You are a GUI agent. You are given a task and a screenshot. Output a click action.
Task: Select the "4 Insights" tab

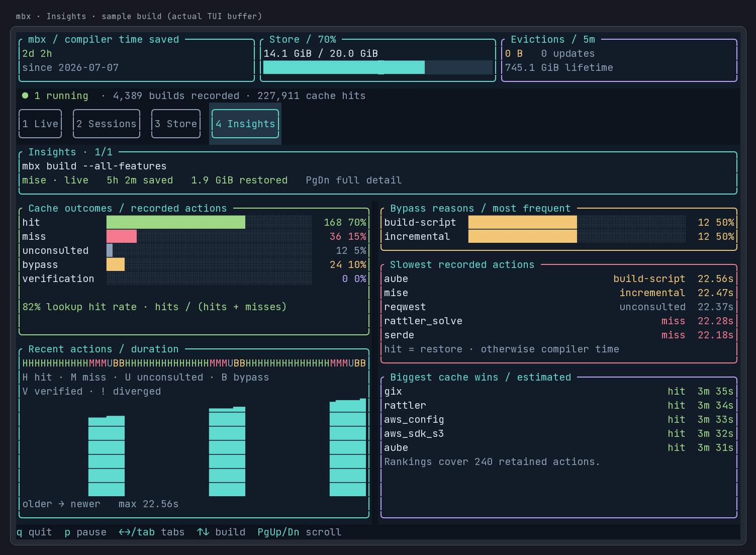click(x=245, y=124)
